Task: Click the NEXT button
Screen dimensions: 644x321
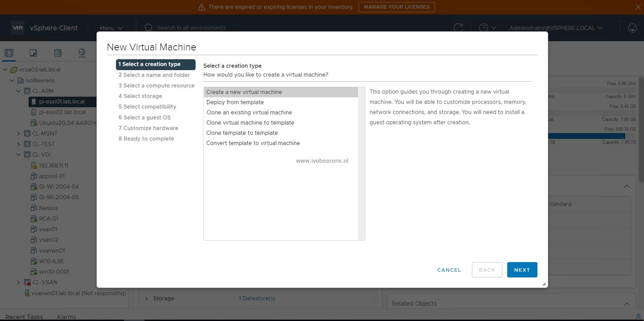Action: point(522,270)
